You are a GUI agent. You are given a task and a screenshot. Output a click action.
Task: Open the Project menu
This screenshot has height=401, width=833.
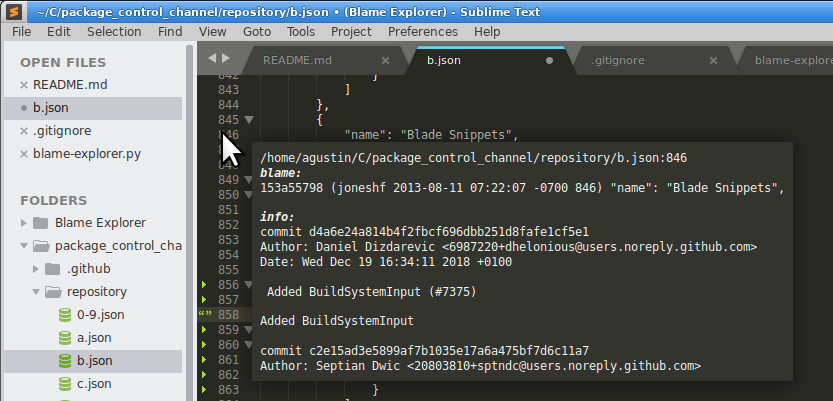(351, 32)
